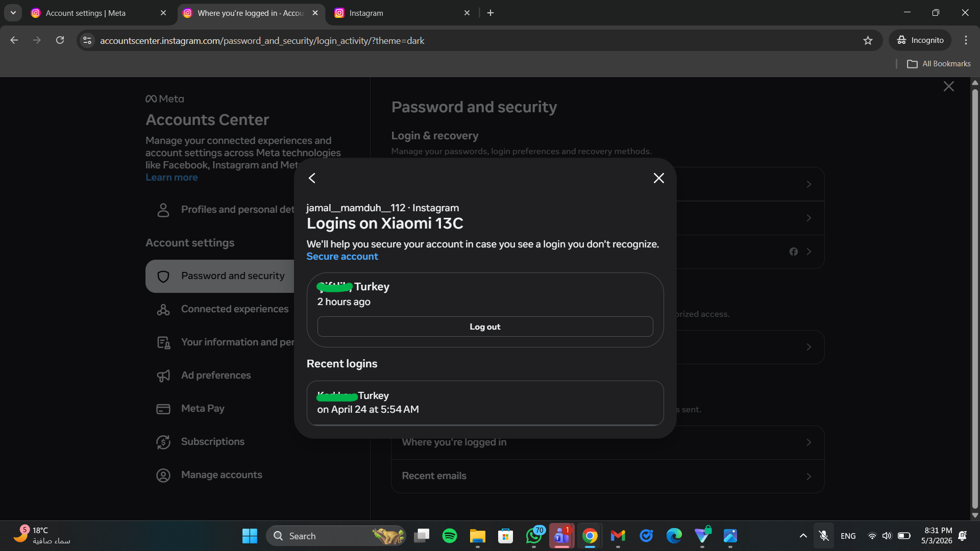Open WhatsApp from the taskbar
The height and width of the screenshot is (551, 980).
[534, 536]
